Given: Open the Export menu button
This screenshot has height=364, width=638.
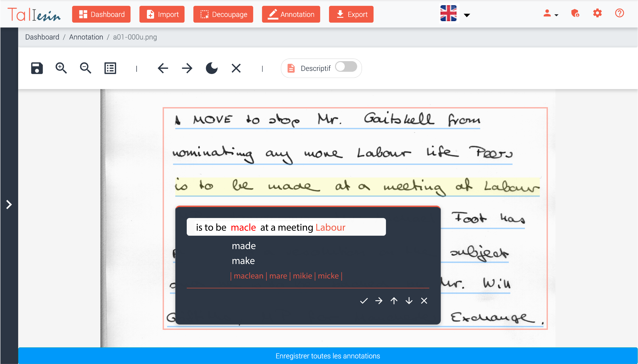Looking at the screenshot, I should (x=351, y=14).
